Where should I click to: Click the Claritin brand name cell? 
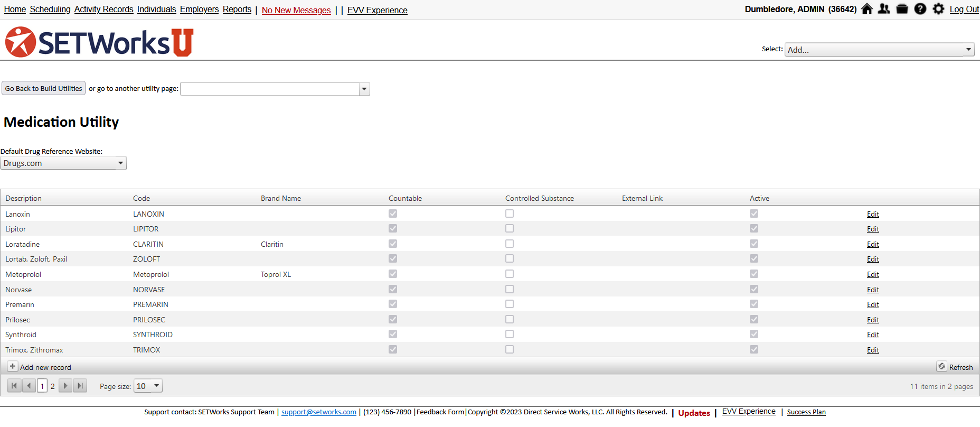(x=272, y=244)
